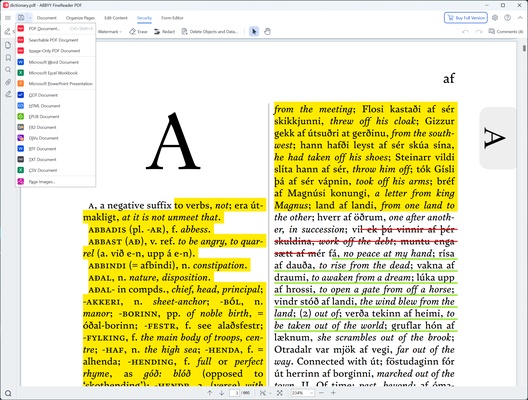Image resolution: width=528 pixels, height=400 pixels.
Task: Collapse the ribbon with the chevron
Action: [x=520, y=18]
